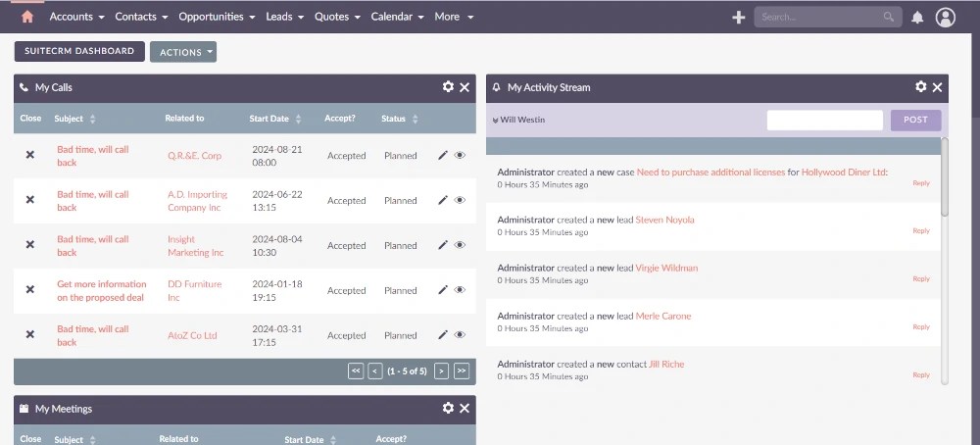Open the Steven Noyola lead
980x445 pixels.
[665, 220]
